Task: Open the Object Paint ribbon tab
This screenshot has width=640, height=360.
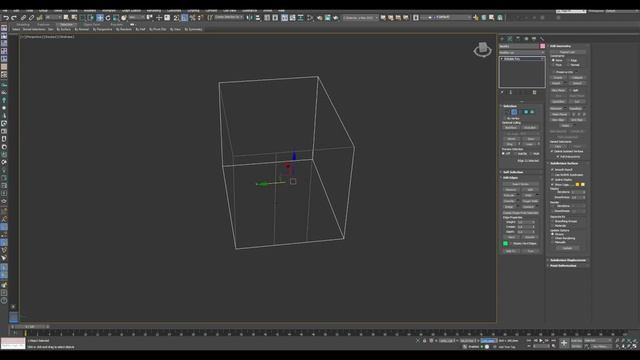Action: pyautogui.click(x=92, y=24)
